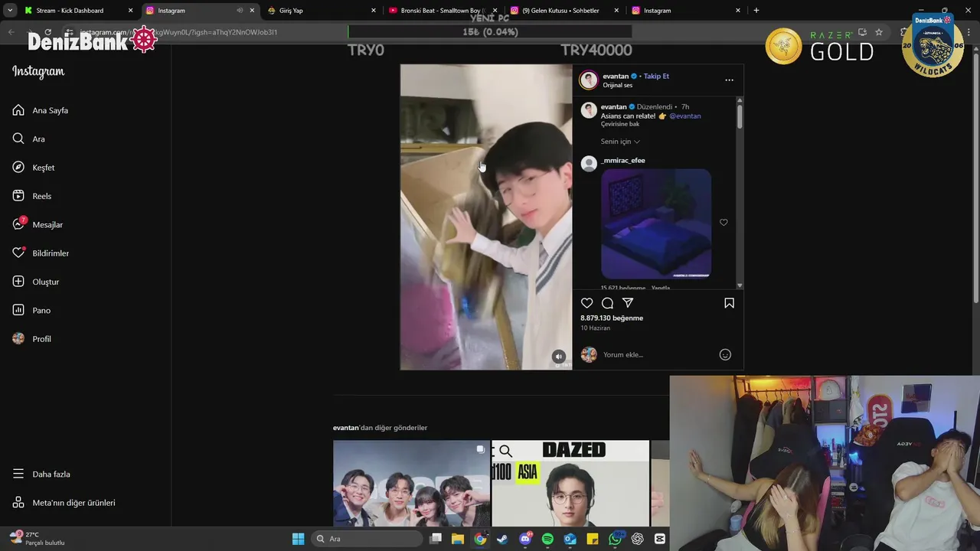Open the emoji picker in comment box
This screenshot has width=980, height=551.
coord(725,354)
